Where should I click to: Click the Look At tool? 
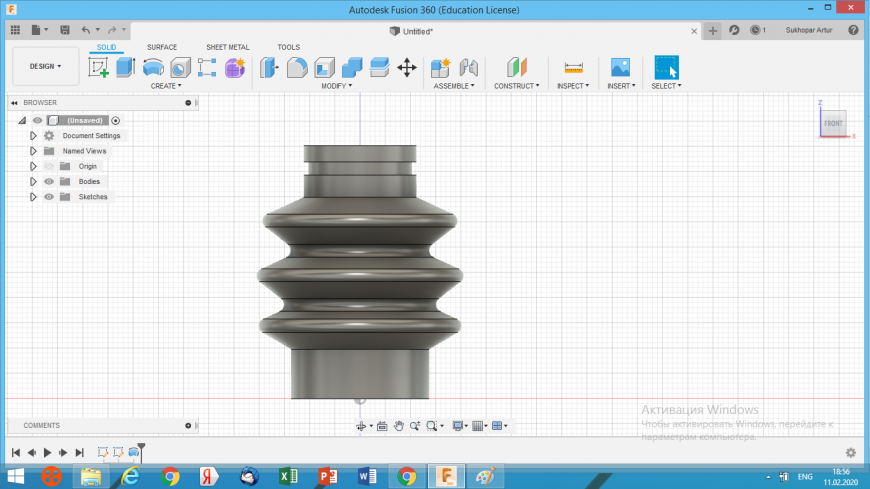[382, 426]
